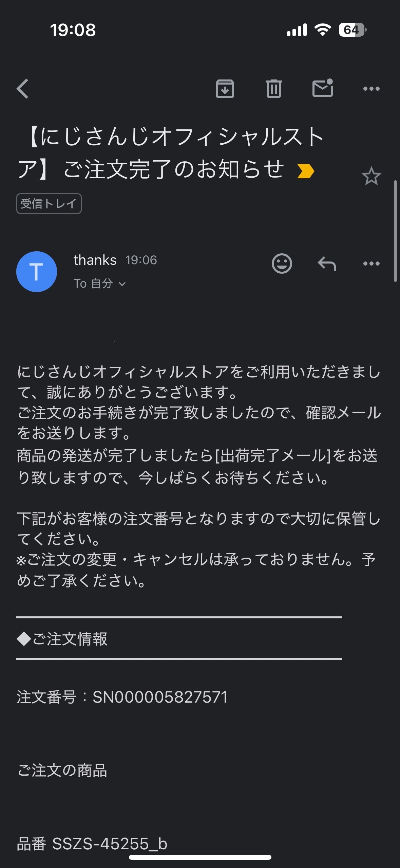
Task: Tap the 受信トレイ label chip
Action: tap(49, 203)
